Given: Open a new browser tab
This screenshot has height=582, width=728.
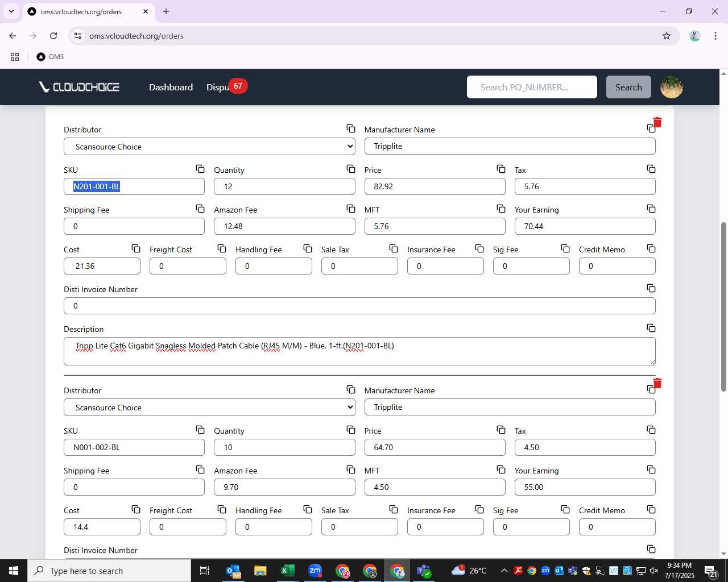Looking at the screenshot, I should pyautogui.click(x=166, y=11).
